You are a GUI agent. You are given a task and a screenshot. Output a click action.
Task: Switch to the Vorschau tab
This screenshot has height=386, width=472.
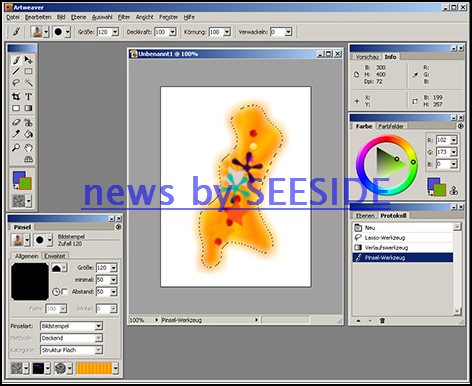pyautogui.click(x=367, y=57)
